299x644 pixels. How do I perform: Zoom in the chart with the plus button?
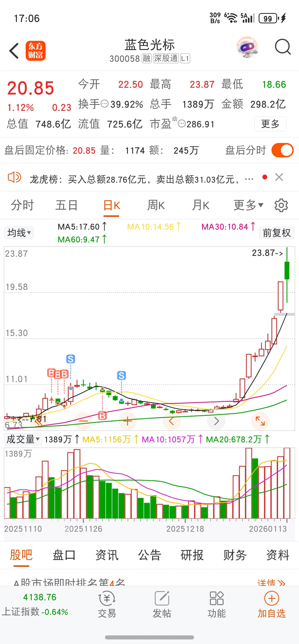point(127,421)
